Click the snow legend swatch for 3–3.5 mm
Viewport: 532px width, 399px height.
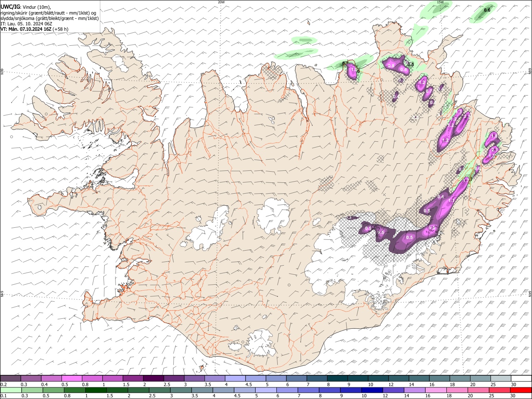pos(194,379)
